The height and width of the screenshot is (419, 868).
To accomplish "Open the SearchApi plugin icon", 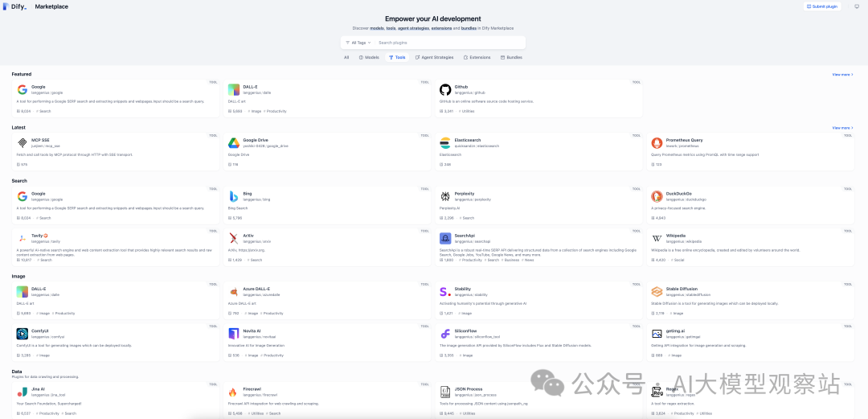I will (445, 238).
